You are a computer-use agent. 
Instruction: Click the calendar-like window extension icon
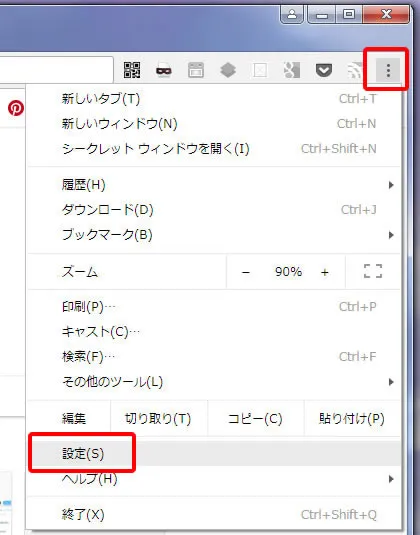(196, 70)
